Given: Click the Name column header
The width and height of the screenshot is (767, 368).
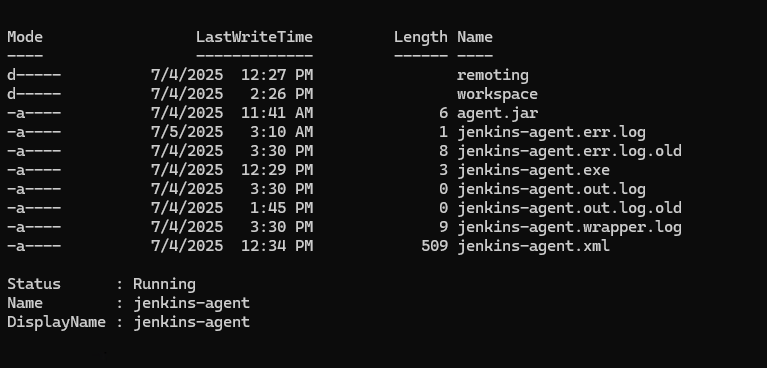Looking at the screenshot, I should coord(475,37).
